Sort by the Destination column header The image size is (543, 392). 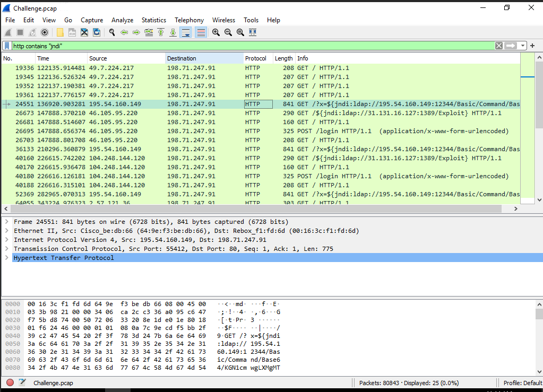pyautogui.click(x=204, y=58)
